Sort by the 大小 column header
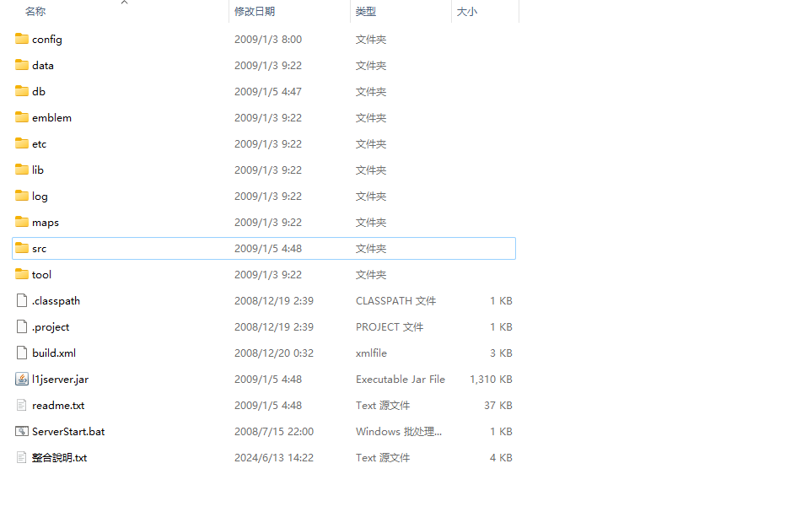The image size is (812, 528). 466,12
